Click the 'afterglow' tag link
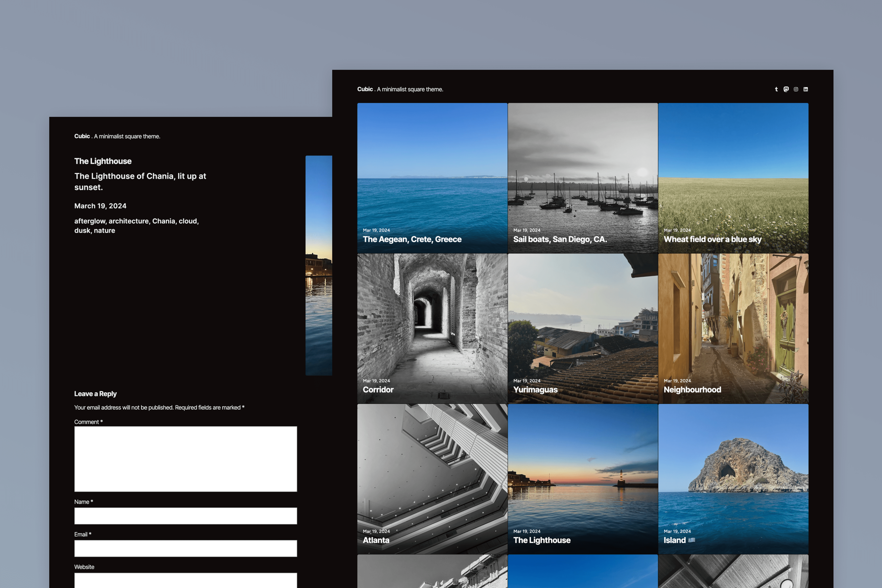The image size is (882, 588). click(x=90, y=221)
